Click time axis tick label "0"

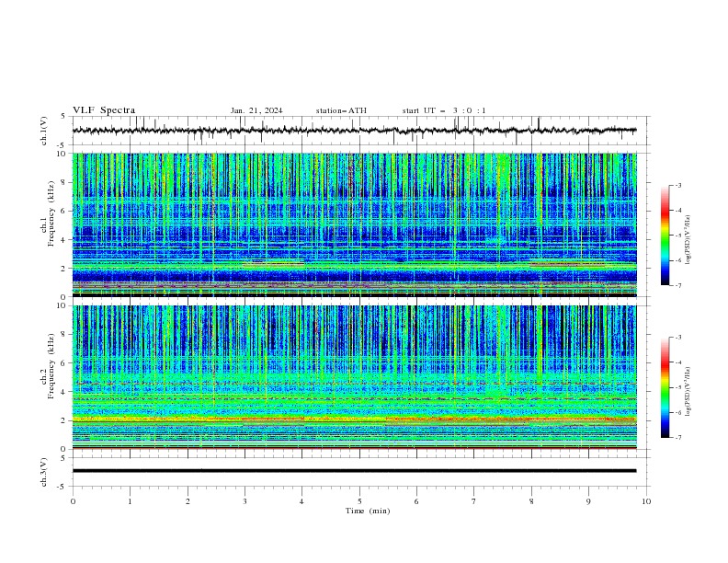point(73,501)
